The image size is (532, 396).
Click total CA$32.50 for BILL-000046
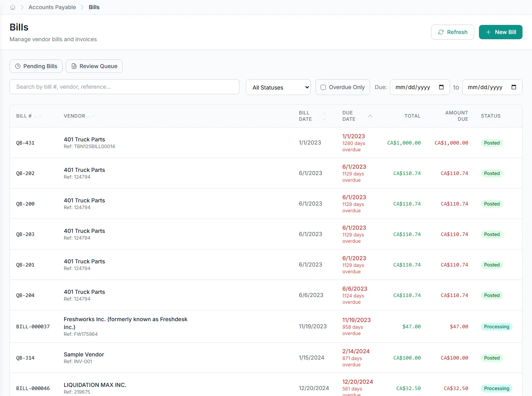point(408,388)
